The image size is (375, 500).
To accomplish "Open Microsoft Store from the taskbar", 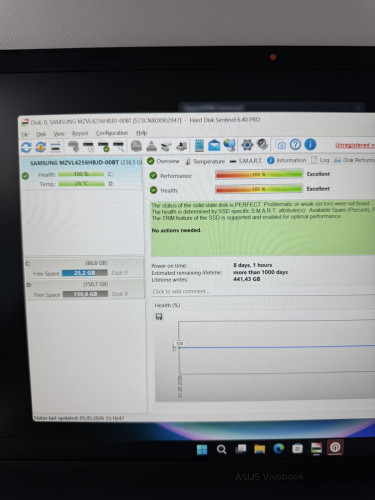I will click(297, 448).
